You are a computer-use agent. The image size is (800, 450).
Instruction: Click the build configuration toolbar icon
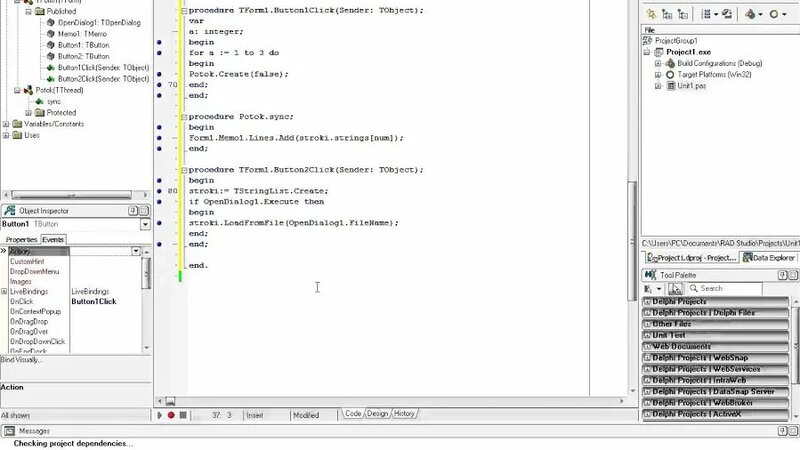tap(750, 14)
